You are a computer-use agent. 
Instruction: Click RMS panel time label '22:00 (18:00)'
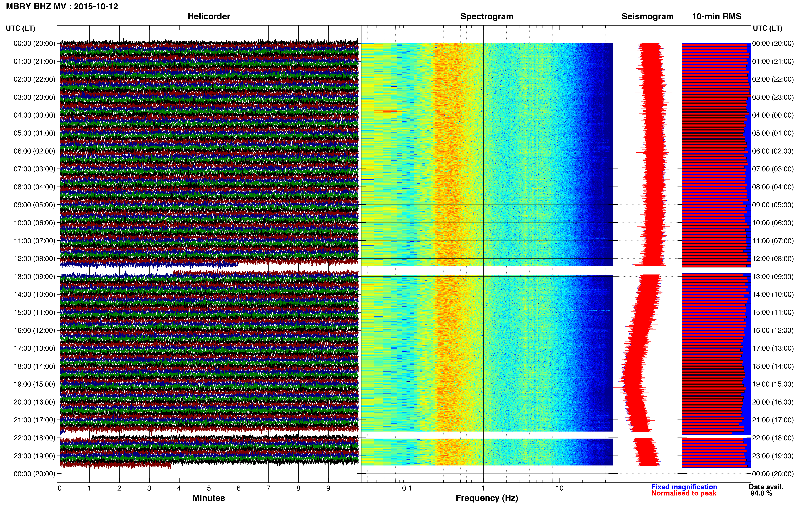point(773,438)
